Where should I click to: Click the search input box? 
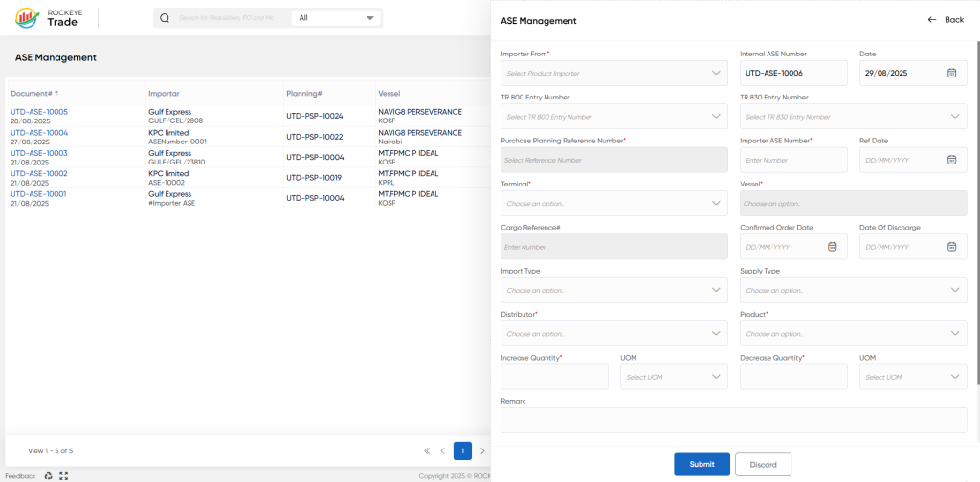coord(230,18)
